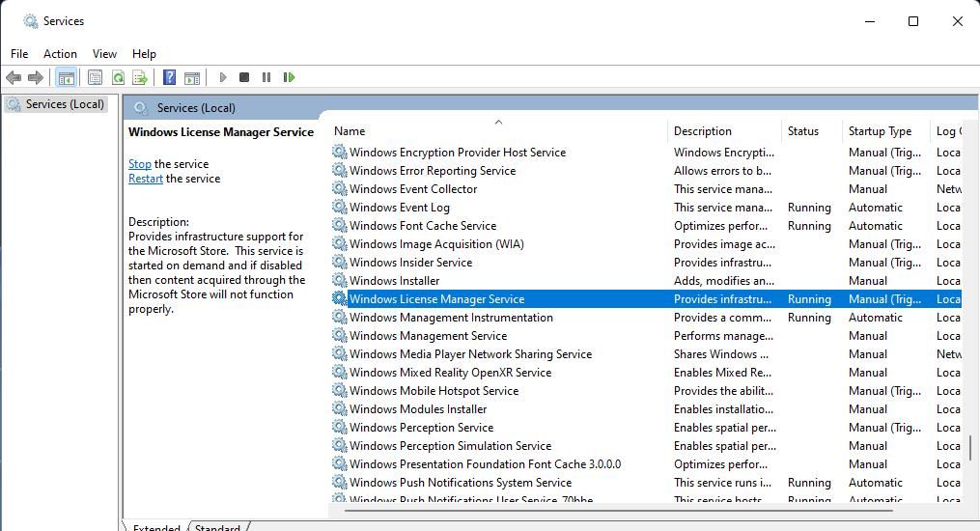
Task: Click 'Performs manage...' description cell
Action: (x=723, y=335)
